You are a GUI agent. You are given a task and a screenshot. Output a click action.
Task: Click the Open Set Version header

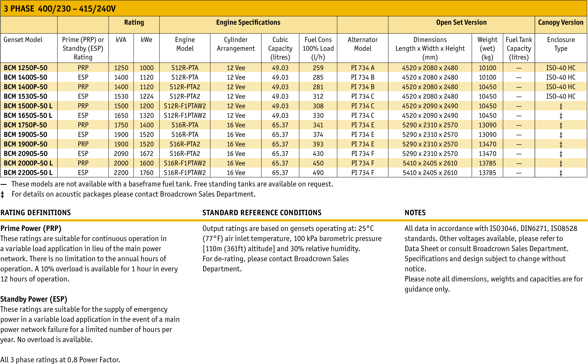[x=461, y=22]
